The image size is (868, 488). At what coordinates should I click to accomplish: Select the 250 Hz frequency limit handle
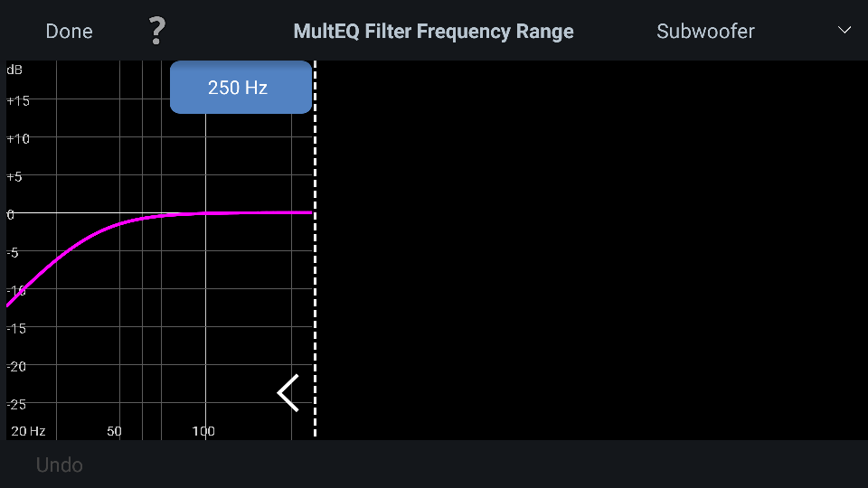pyautogui.click(x=241, y=88)
